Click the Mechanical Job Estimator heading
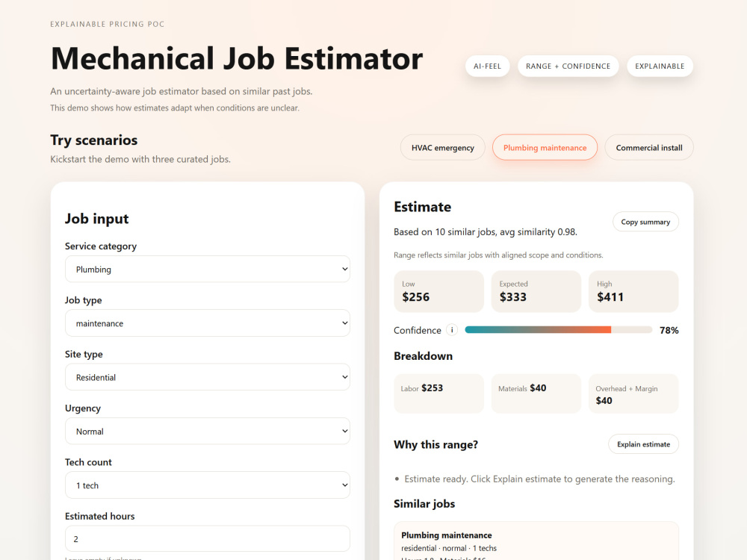The height and width of the screenshot is (560, 747). pos(237,58)
